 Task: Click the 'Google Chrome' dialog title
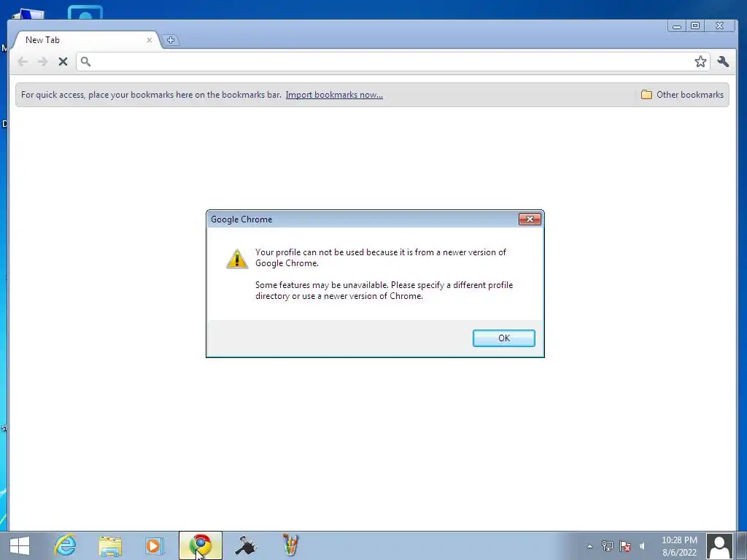tap(241, 219)
